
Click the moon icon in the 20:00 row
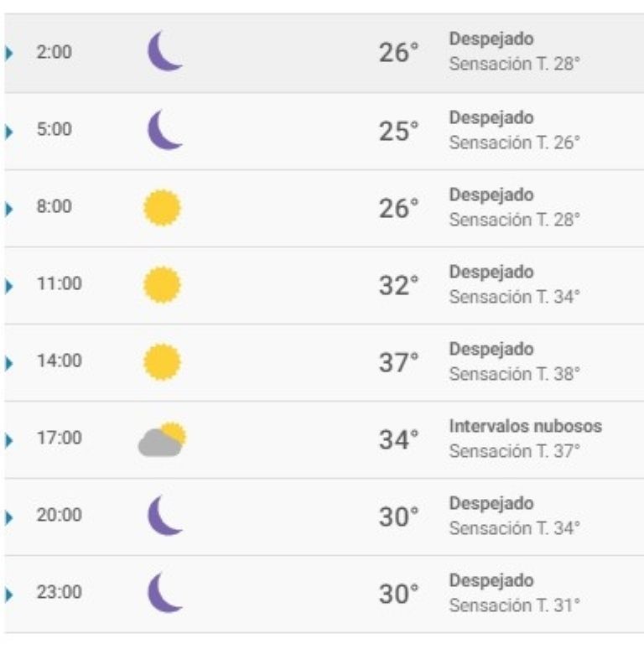[x=164, y=516]
